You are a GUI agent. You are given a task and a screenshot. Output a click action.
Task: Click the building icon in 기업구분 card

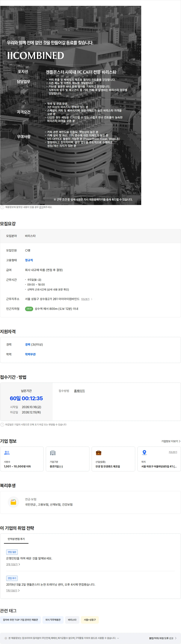tap(53, 453)
